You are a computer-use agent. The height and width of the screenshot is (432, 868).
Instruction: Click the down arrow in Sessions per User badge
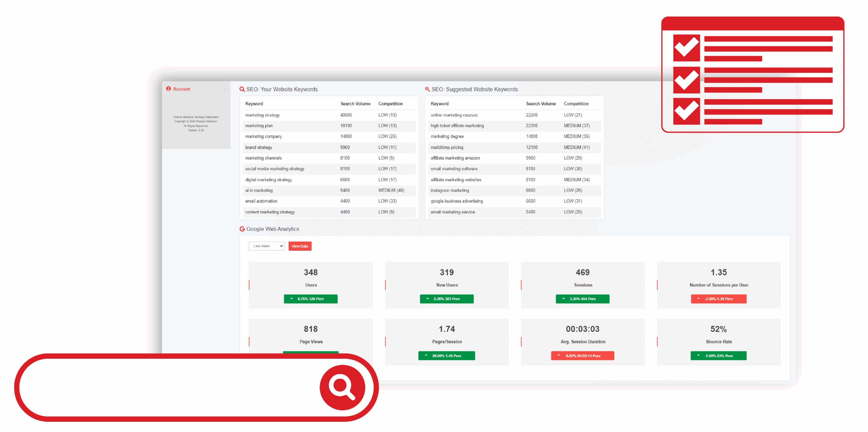pyautogui.click(x=698, y=299)
